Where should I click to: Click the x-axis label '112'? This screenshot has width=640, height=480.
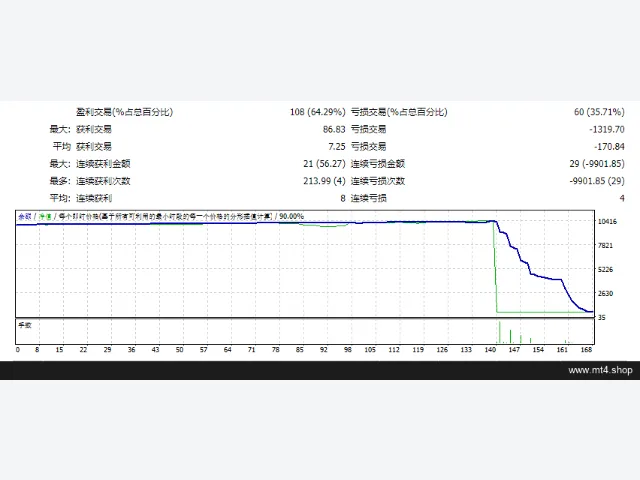[394, 350]
